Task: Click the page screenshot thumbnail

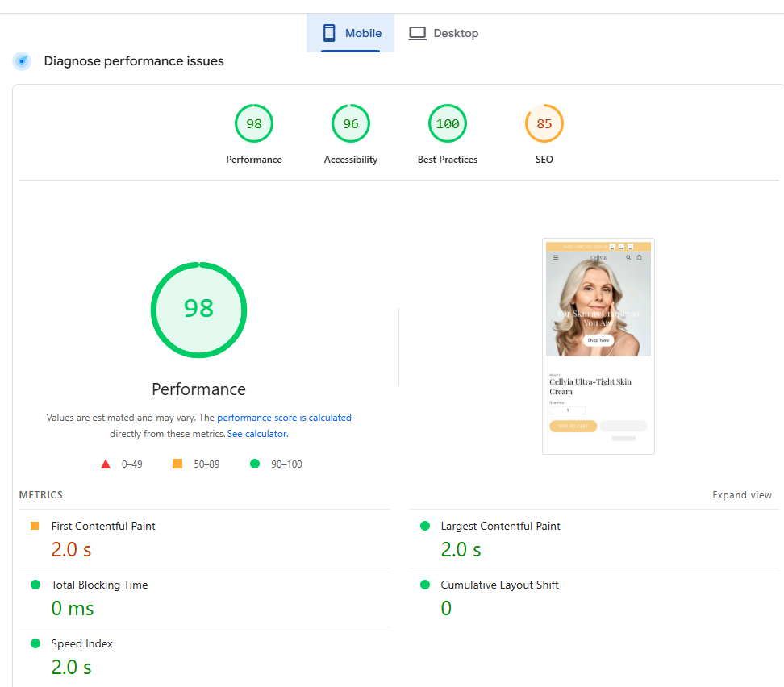Action: tap(598, 346)
